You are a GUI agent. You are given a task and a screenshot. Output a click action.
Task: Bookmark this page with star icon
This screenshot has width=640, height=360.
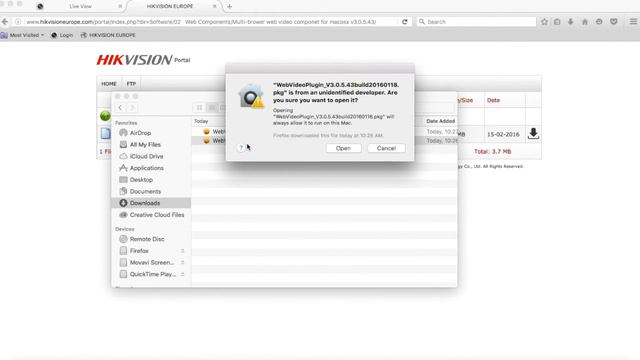[544, 22]
